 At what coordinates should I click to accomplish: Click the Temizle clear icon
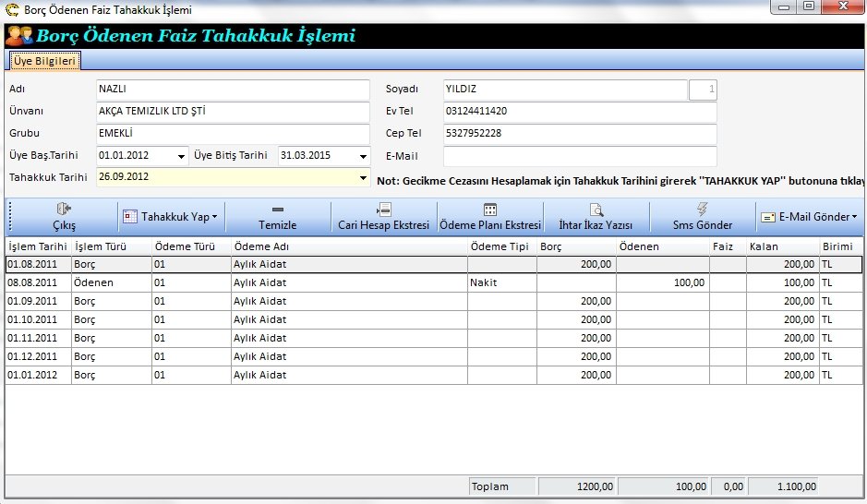click(278, 210)
